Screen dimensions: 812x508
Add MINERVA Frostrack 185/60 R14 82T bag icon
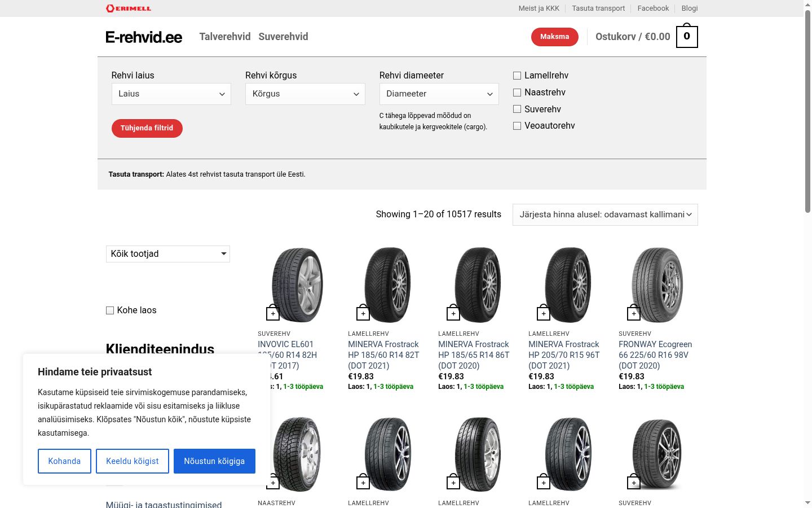point(363,312)
